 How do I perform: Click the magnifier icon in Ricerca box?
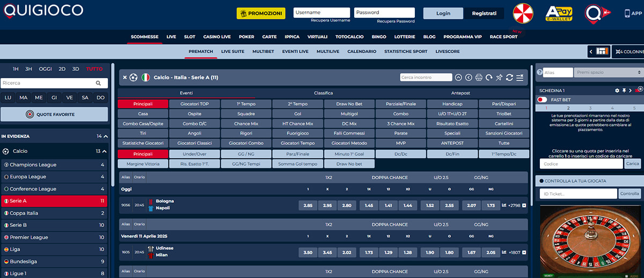point(98,83)
